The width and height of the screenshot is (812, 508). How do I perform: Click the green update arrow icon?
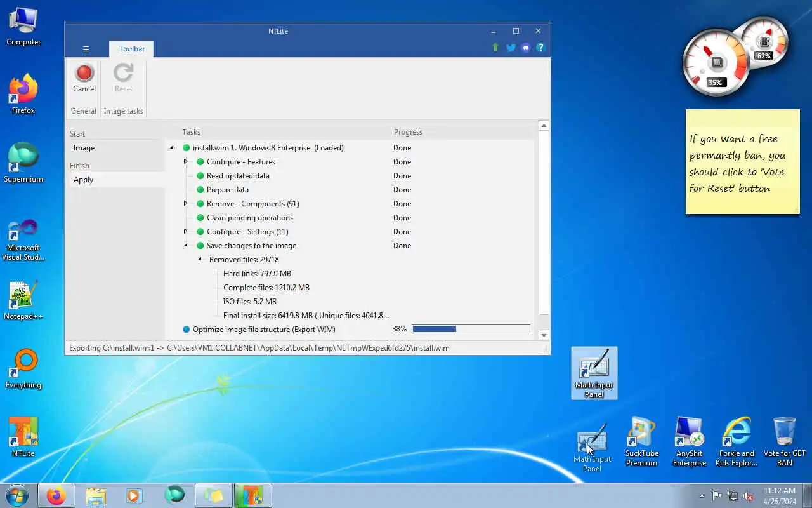tap(495, 48)
